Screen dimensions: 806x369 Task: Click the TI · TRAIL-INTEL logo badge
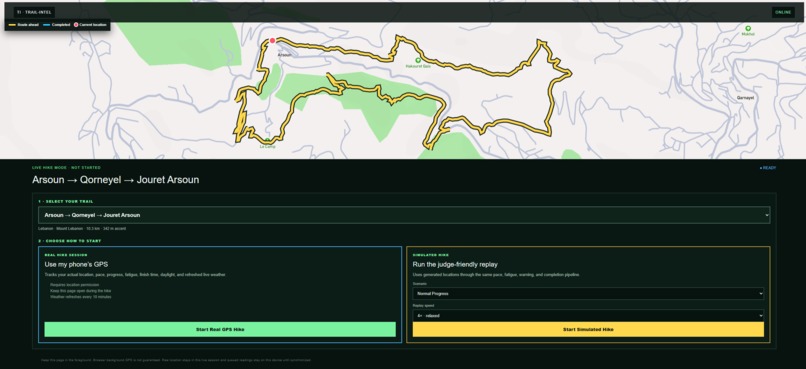[x=34, y=12]
